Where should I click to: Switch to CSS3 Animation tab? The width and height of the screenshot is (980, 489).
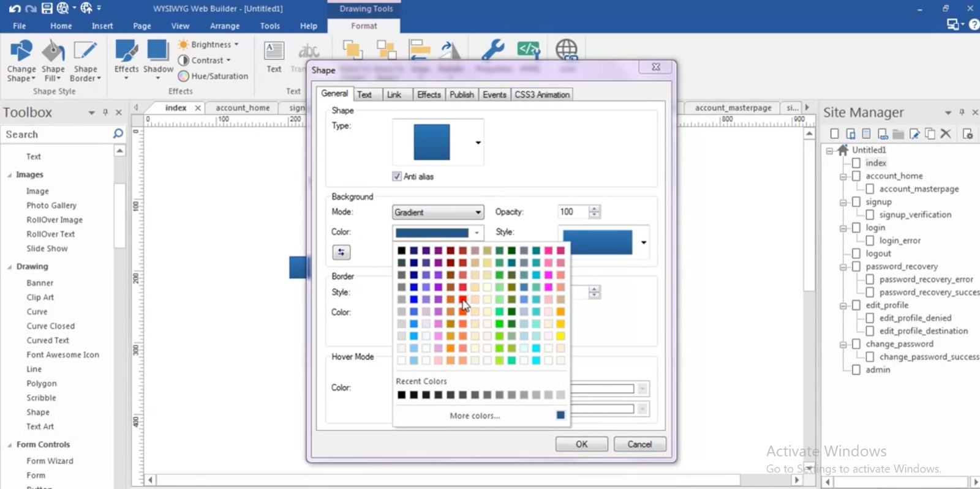[x=542, y=95]
